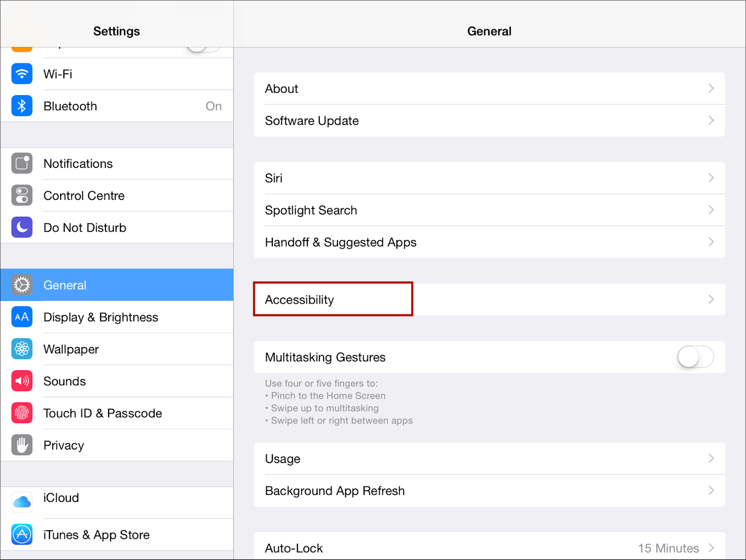
Task: Open the Accessibility row chevron
Action: pos(711,299)
